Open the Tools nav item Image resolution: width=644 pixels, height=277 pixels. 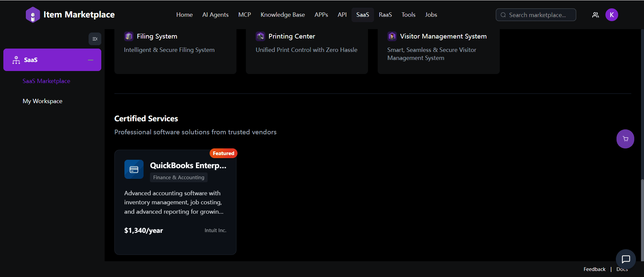[409, 15]
